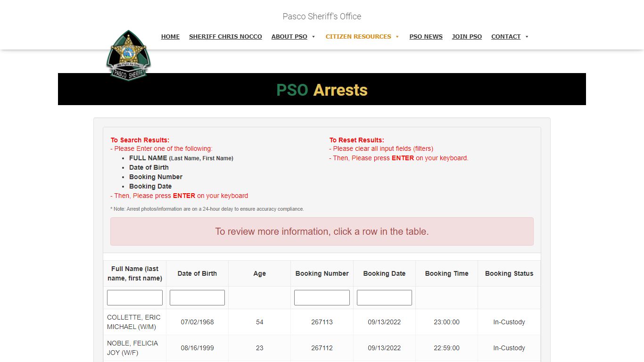
Task: Select date of birth 08/16/1999
Action: pos(197,348)
